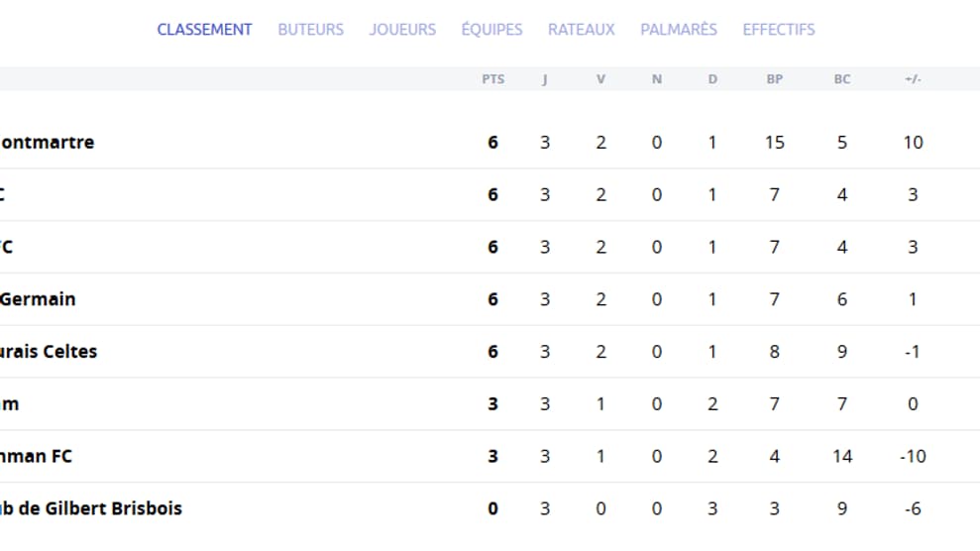The image size is (980, 551).
Task: Switch to the JOUEURS tab
Action: 402,30
